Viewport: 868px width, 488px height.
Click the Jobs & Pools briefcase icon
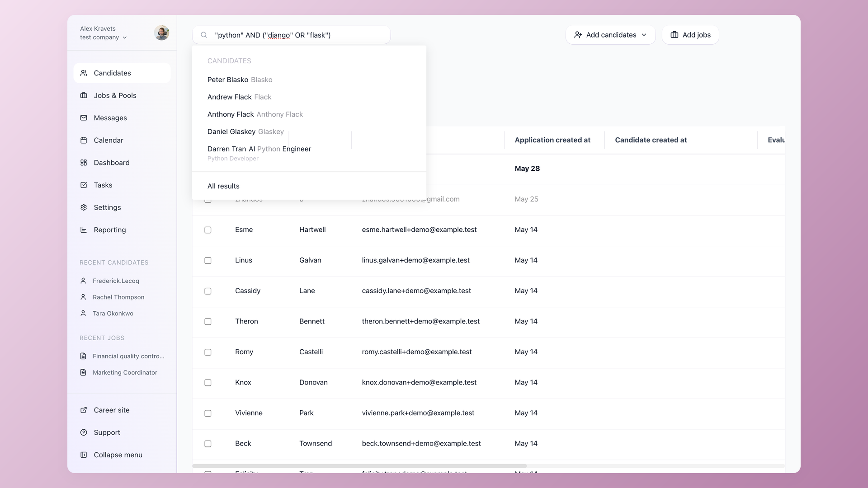pos(84,95)
